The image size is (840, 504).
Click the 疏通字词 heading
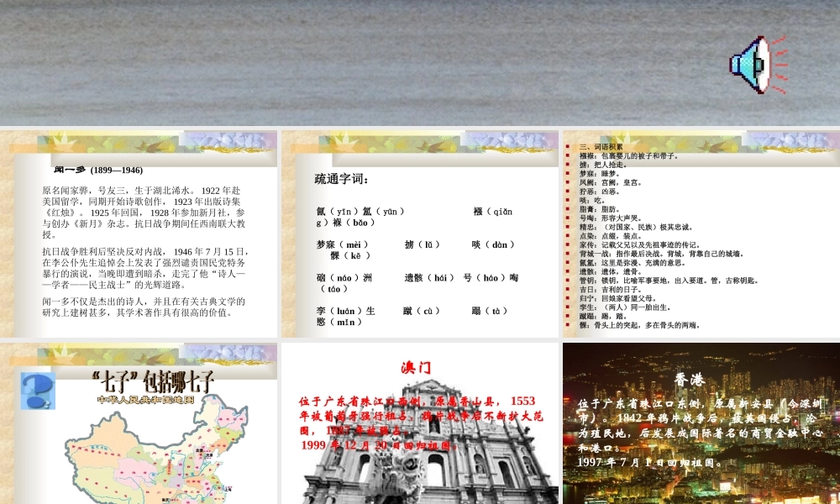pos(342,179)
